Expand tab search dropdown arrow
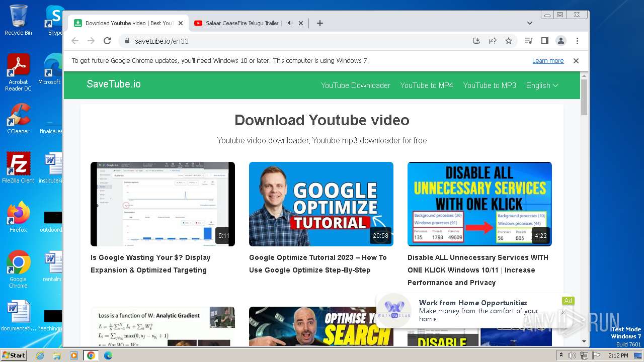Screen dimensions: 644x362 (530, 23)
